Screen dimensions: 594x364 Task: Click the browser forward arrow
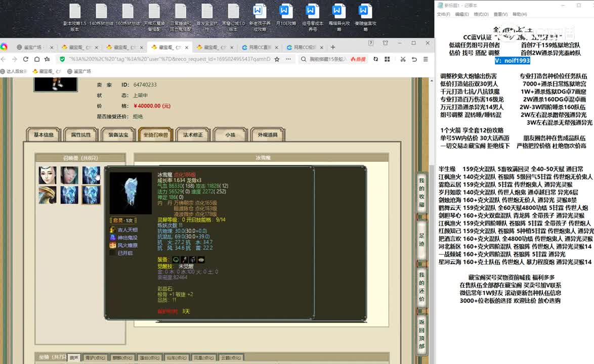[14, 59]
